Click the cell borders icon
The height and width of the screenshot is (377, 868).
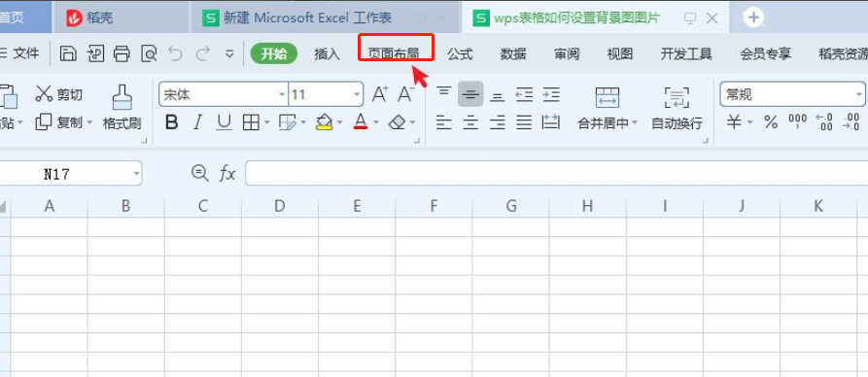coord(252,122)
